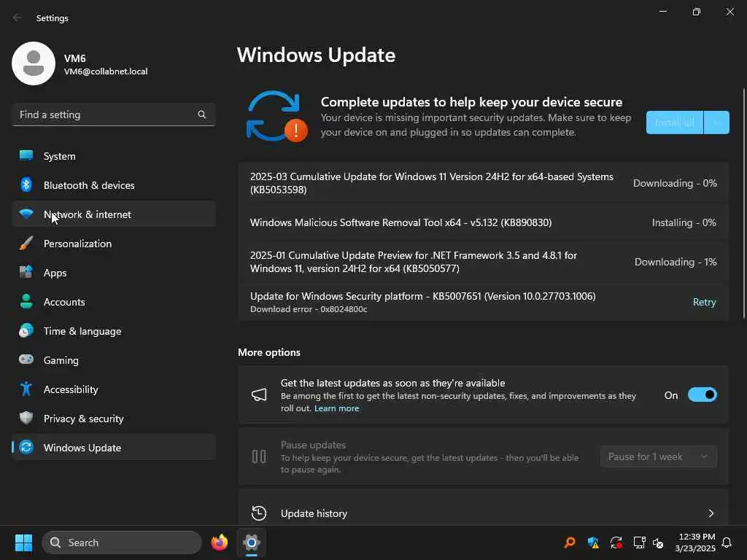Open the notifications bell icon
This screenshot has width=747, height=560.
pos(727,542)
